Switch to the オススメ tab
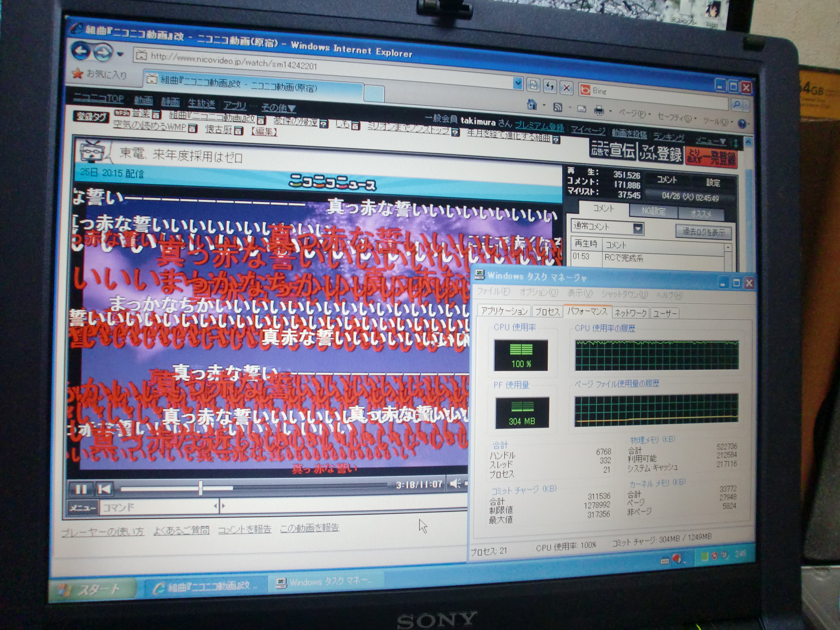 [701, 214]
